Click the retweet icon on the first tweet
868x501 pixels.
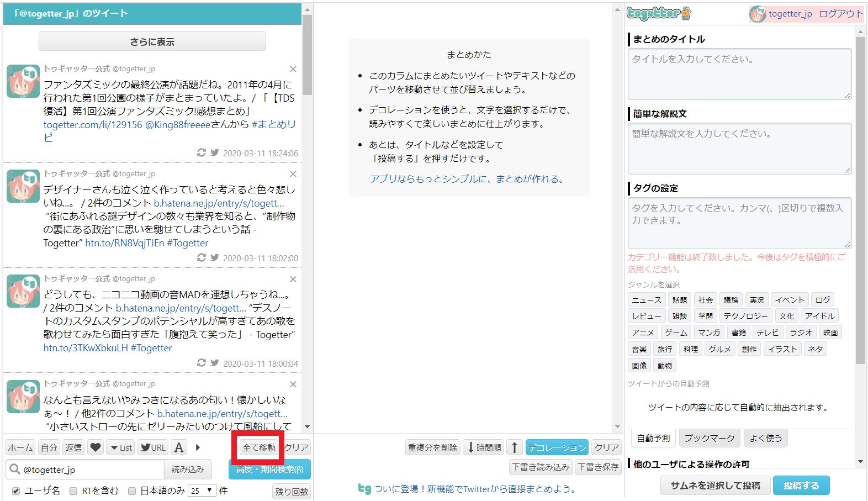202,152
